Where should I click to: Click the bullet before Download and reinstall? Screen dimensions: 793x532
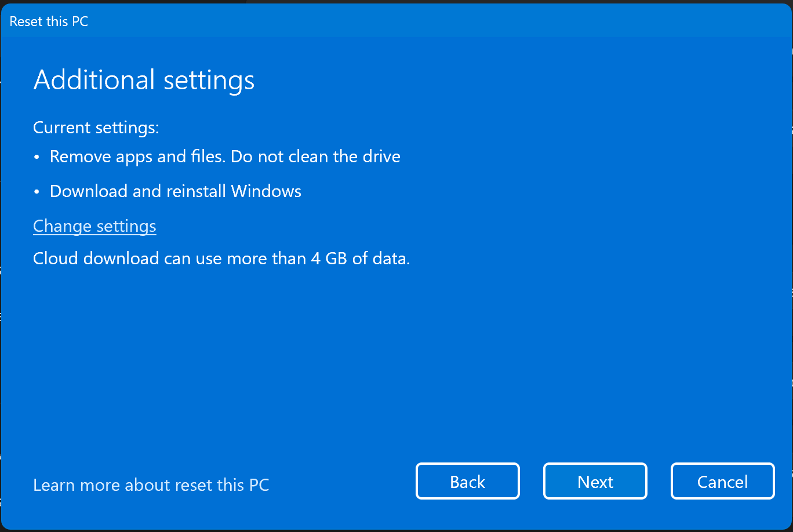click(x=37, y=192)
